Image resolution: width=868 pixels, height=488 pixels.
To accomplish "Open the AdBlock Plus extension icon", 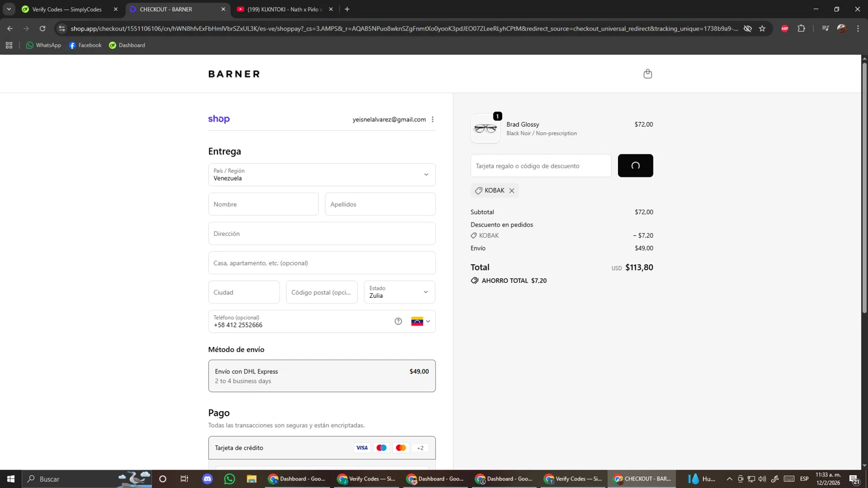I will [x=785, y=28].
